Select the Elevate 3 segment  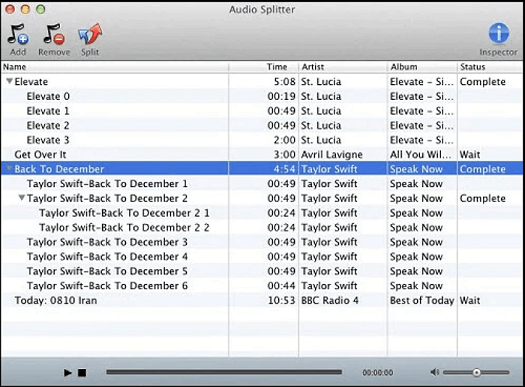262,140
